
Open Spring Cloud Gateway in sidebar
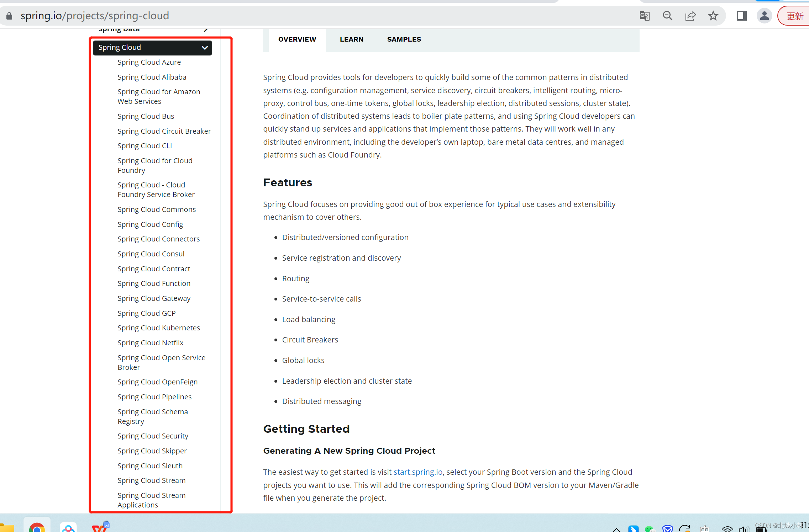154,298
